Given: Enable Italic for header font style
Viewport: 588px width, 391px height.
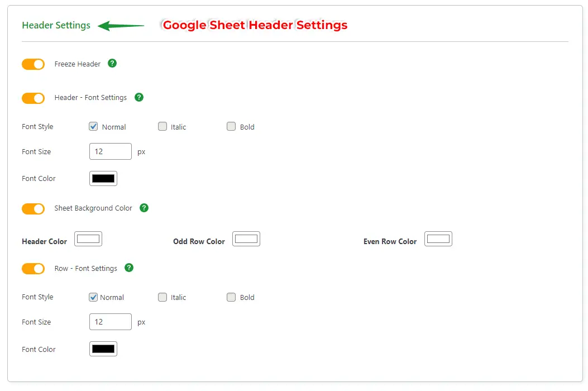Looking at the screenshot, I should coord(162,126).
